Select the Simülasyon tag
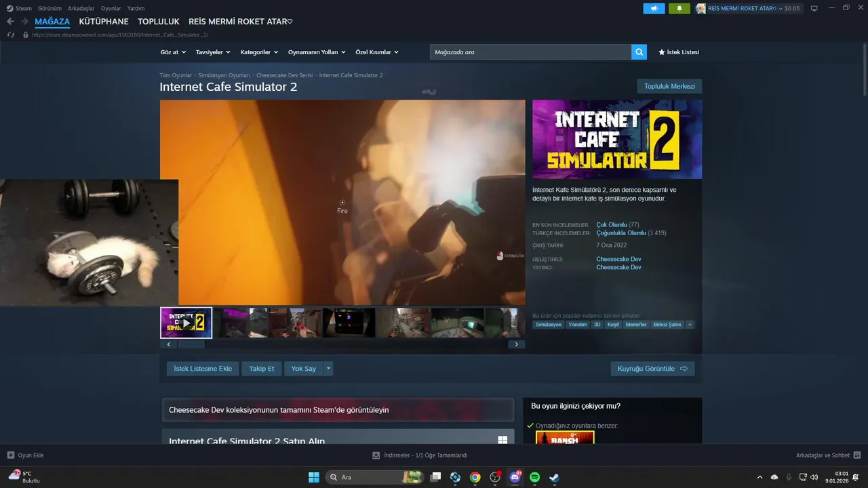This screenshot has width=868, height=488. [x=549, y=325]
